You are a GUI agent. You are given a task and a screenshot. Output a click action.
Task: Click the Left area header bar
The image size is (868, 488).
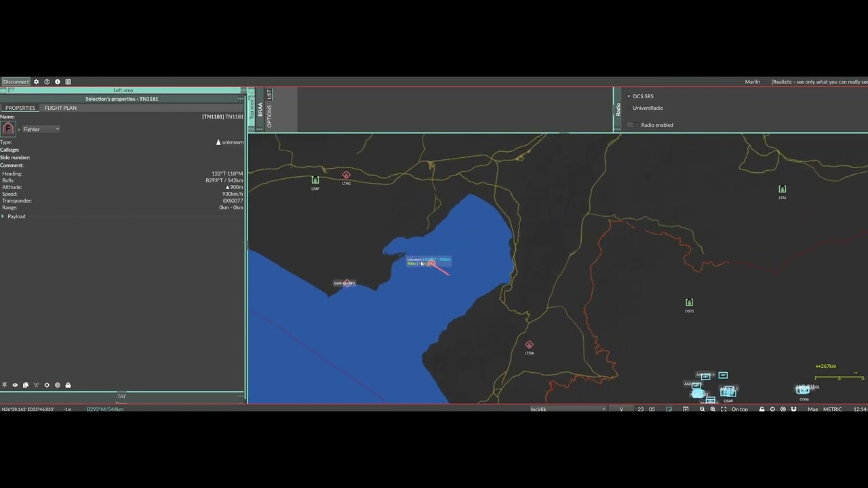tap(123, 90)
